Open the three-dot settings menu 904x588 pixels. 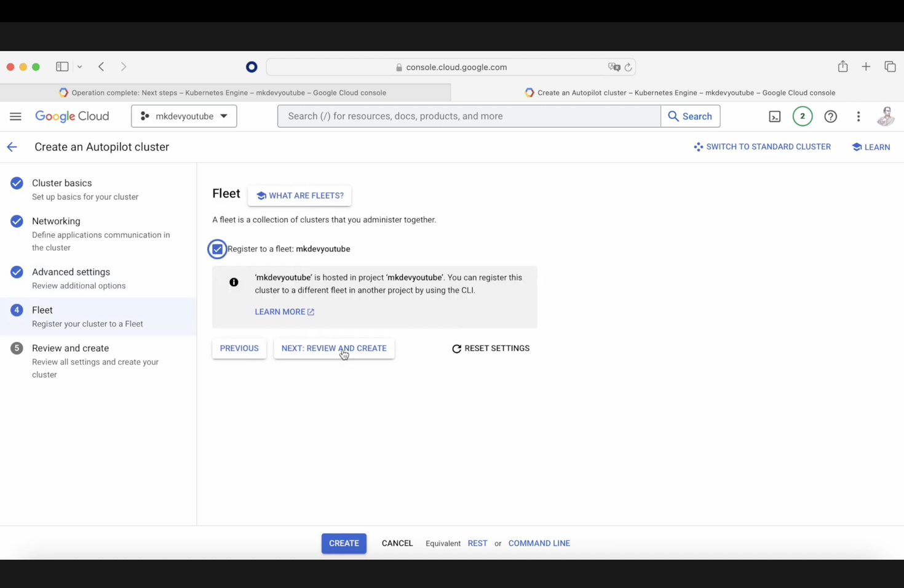click(x=858, y=116)
